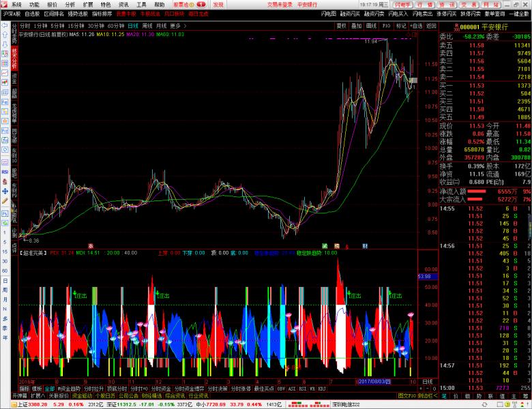Screen dimensions: 532x409
Task: Click the line chart icon in sidebar
Action: click(5, 73)
